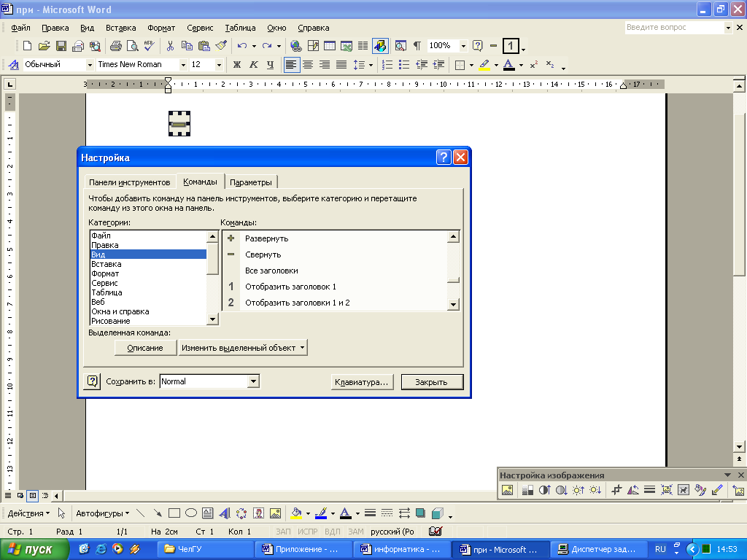747x560 pixels.
Task: Select Формат in the categories list
Action: (x=148, y=273)
